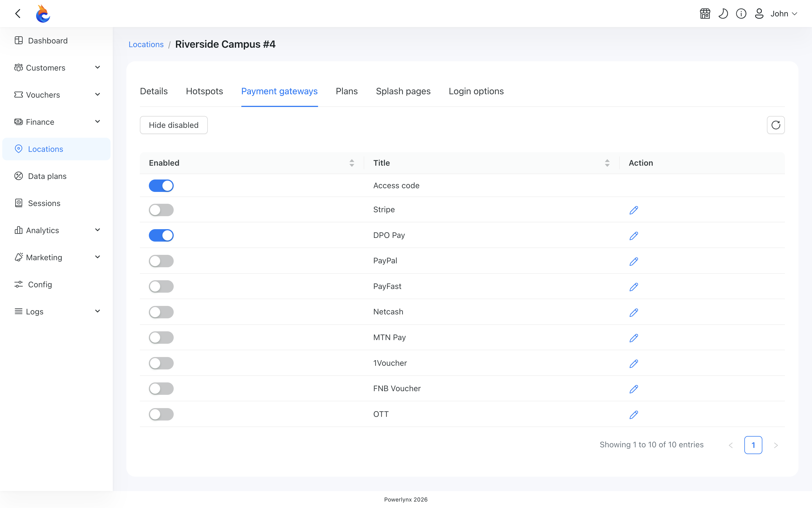Edit the OTT gateway

[634, 415]
